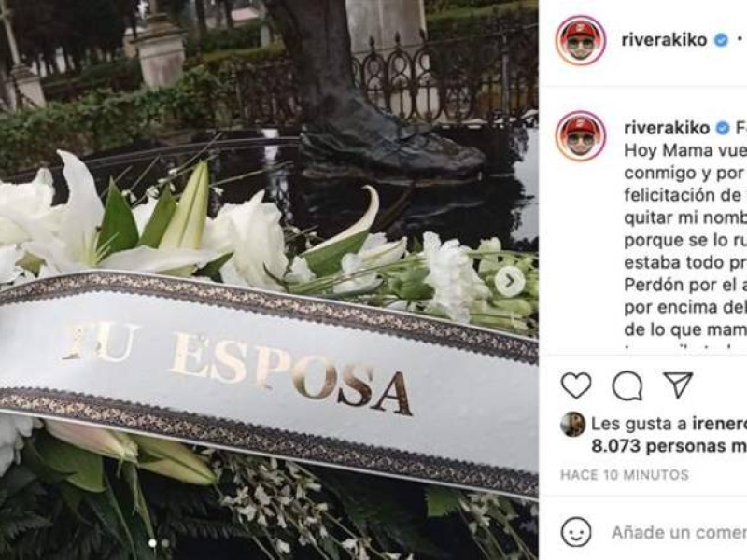Click the verified badge beside header username
Viewport: 747px width, 560px height.
pos(721,40)
